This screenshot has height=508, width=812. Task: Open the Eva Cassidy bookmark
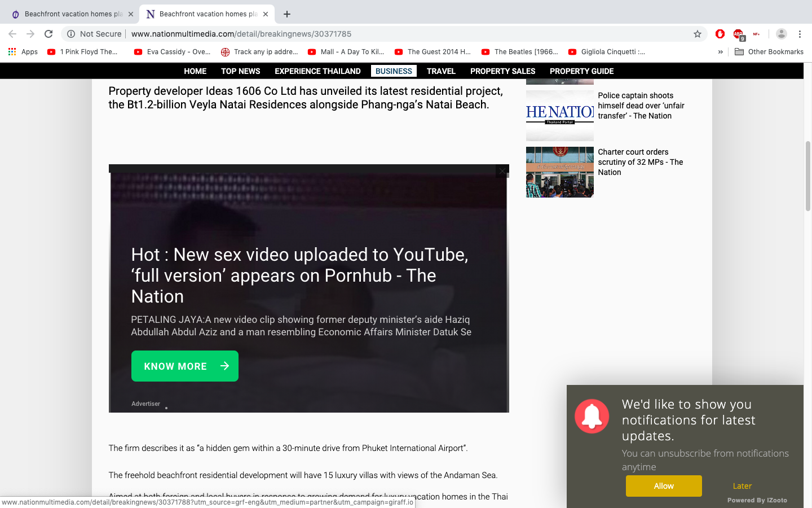tap(173, 51)
